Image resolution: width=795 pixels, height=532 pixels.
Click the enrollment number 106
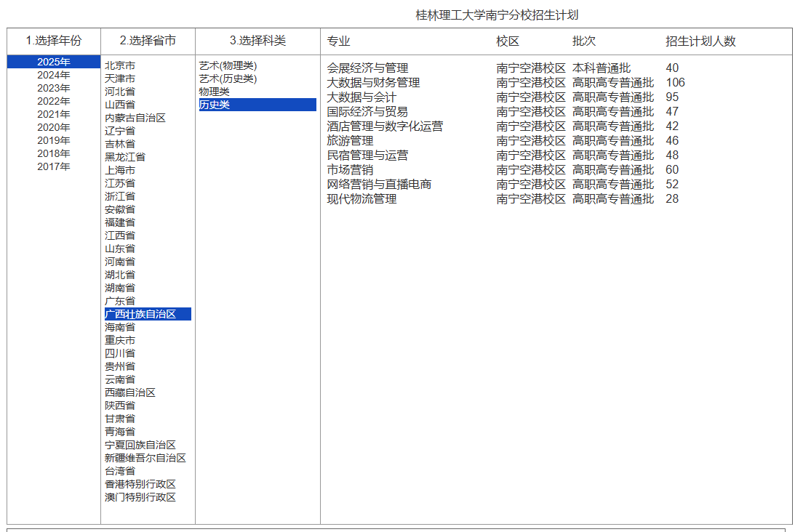tap(675, 83)
